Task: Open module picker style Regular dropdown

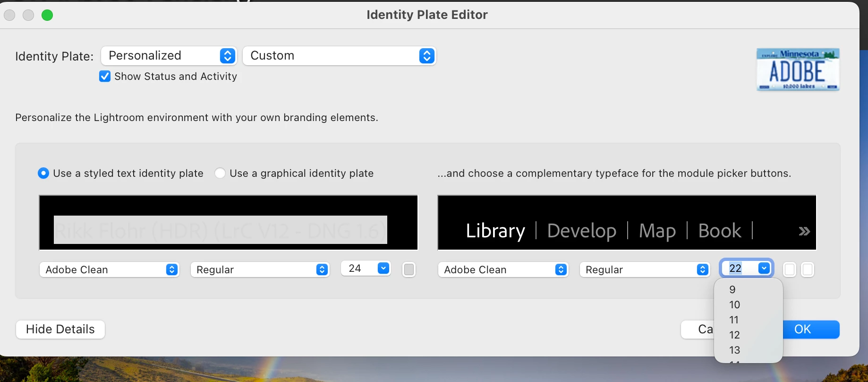Action: coord(645,269)
